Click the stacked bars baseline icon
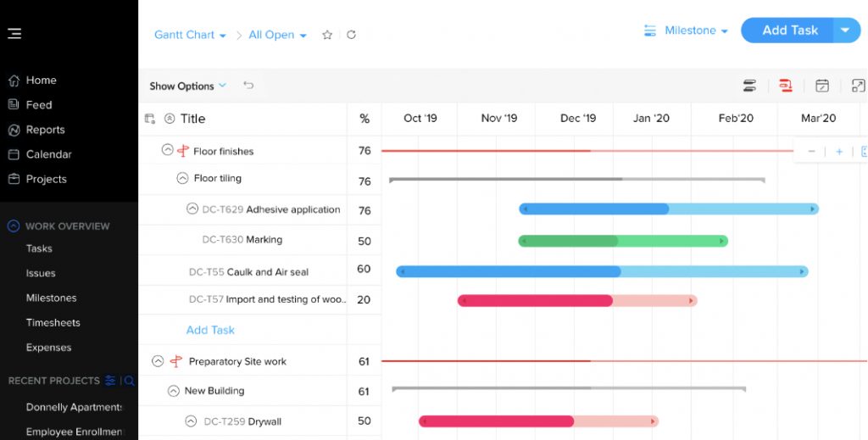The height and width of the screenshot is (440, 868). [749, 86]
